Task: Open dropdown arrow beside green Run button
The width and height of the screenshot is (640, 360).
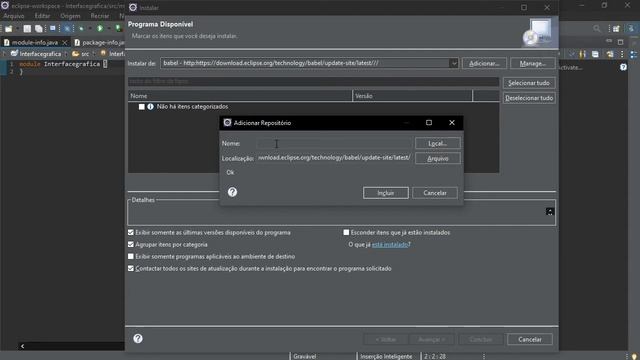Action: [109, 28]
